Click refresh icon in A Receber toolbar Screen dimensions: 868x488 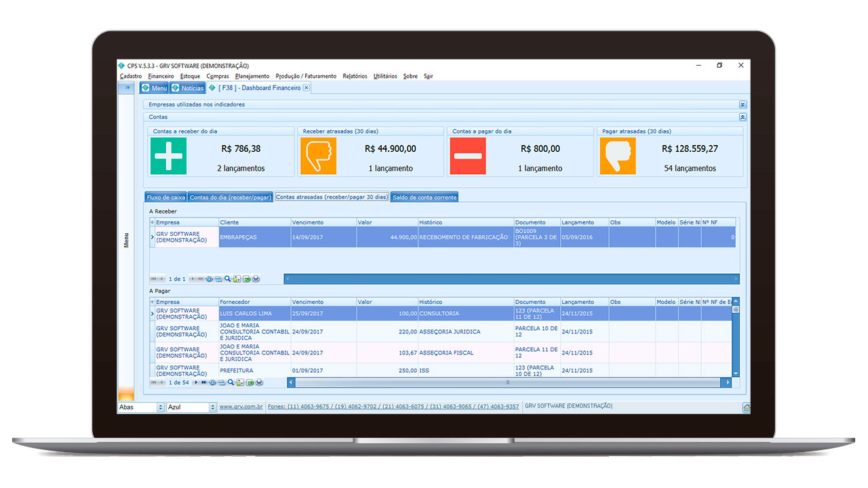coord(209,279)
